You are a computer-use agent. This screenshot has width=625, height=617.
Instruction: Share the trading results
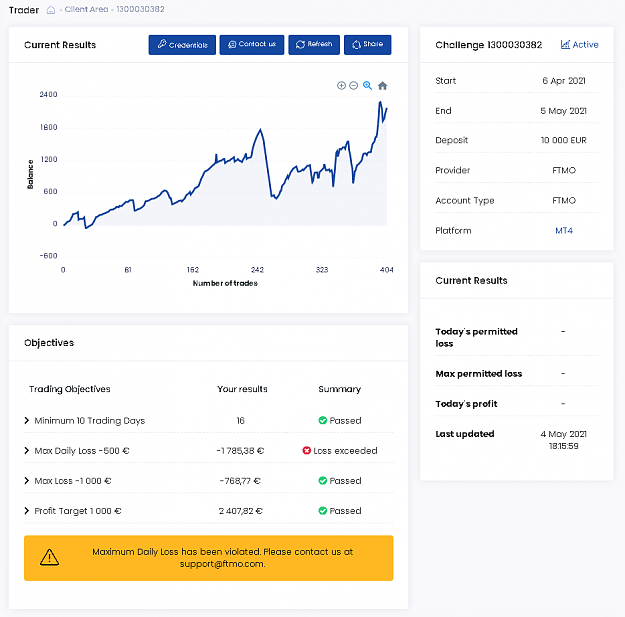click(x=368, y=45)
